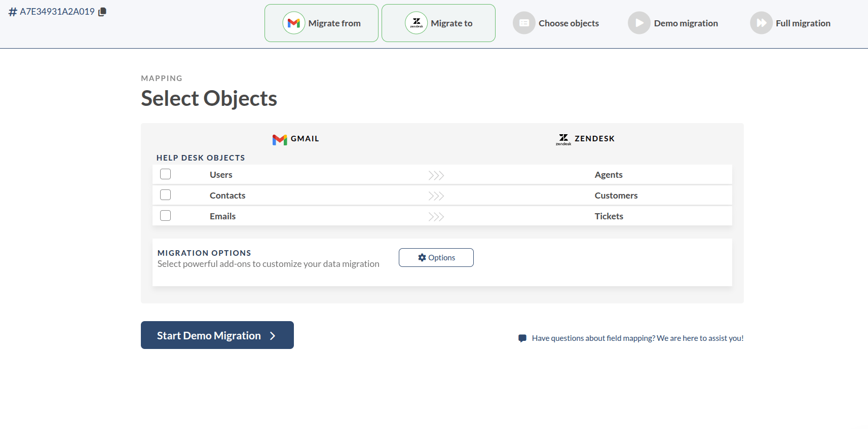Click the MAPPING label above the heading
The image size is (868, 429).
pos(162,79)
